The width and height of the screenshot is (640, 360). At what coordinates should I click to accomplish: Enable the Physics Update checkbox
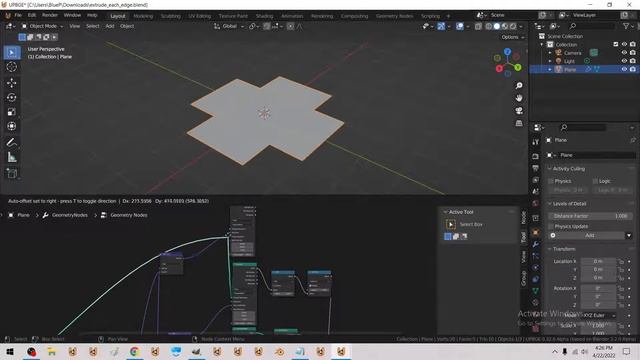coord(551,226)
